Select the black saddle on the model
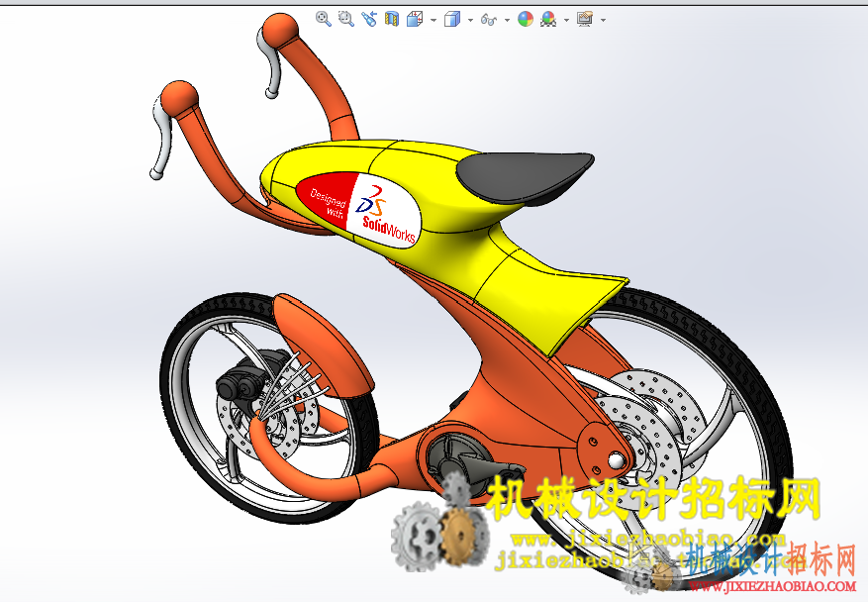This screenshot has width=868, height=602. pyautogui.click(x=524, y=175)
